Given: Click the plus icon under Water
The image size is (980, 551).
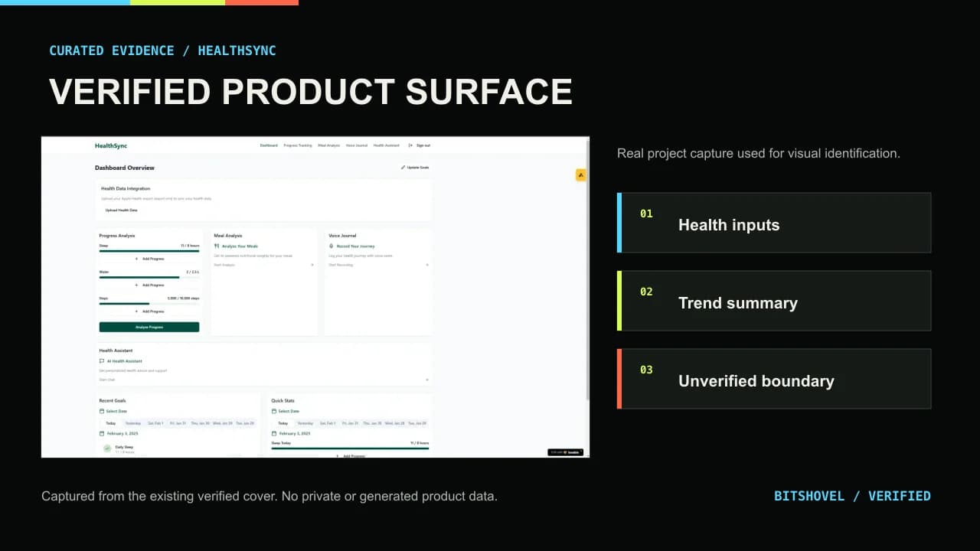Looking at the screenshot, I should pyautogui.click(x=137, y=285).
